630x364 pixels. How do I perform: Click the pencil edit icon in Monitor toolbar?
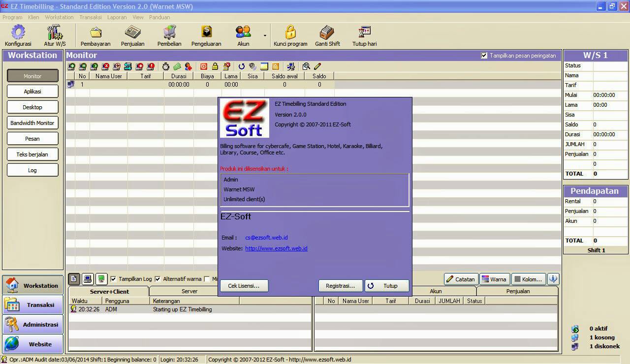coord(317,66)
